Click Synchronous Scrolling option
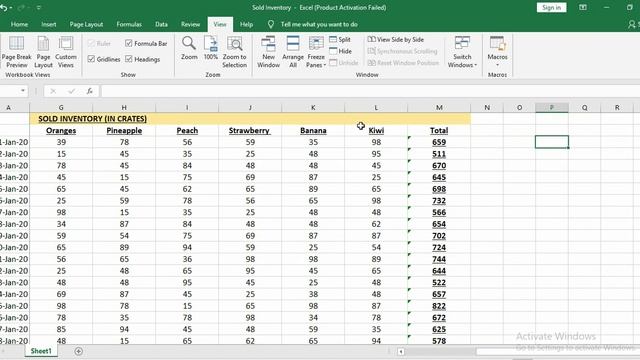This screenshot has height=360, width=640. point(402,51)
